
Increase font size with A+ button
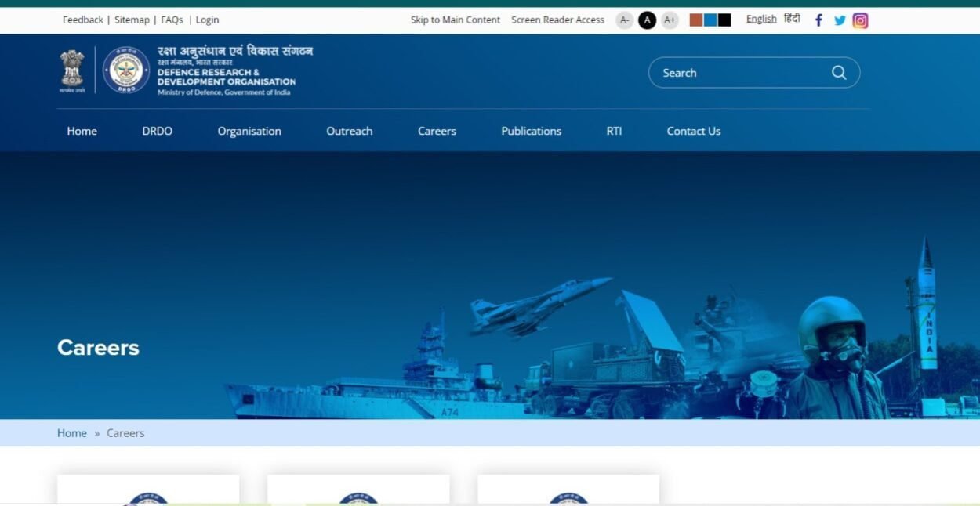(670, 20)
